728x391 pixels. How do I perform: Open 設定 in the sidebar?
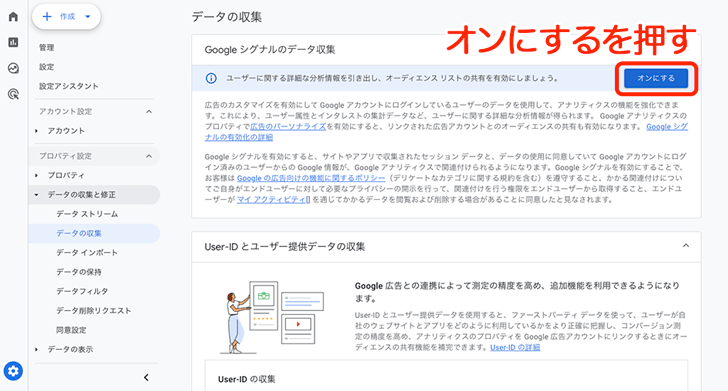point(46,67)
